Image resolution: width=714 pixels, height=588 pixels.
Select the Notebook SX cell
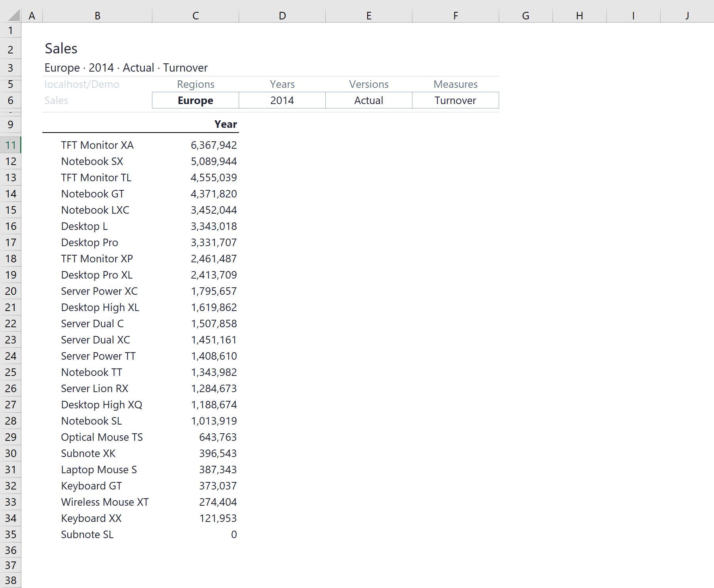point(97,161)
